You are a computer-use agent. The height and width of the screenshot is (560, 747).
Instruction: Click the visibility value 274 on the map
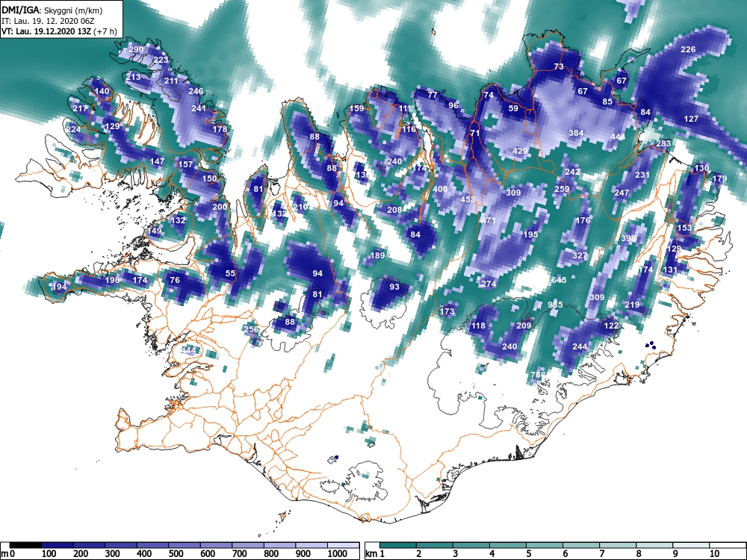pos(489,284)
